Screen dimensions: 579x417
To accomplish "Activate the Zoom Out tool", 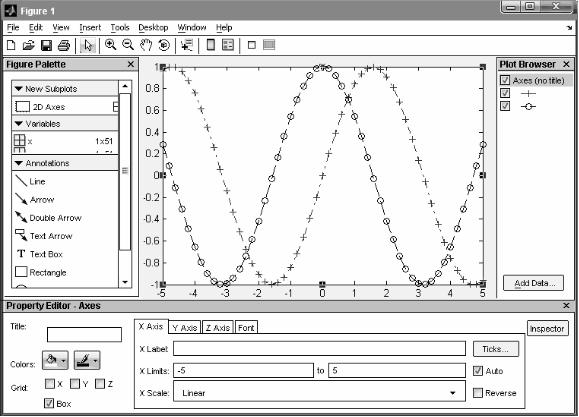I will coord(128,45).
